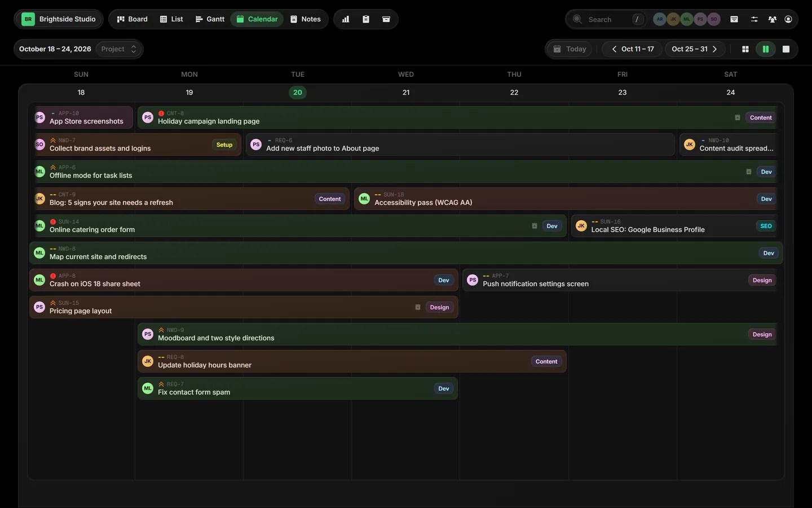Click the Setup tag on Collect brand assets
Screen dimensions: 812x508
point(224,145)
